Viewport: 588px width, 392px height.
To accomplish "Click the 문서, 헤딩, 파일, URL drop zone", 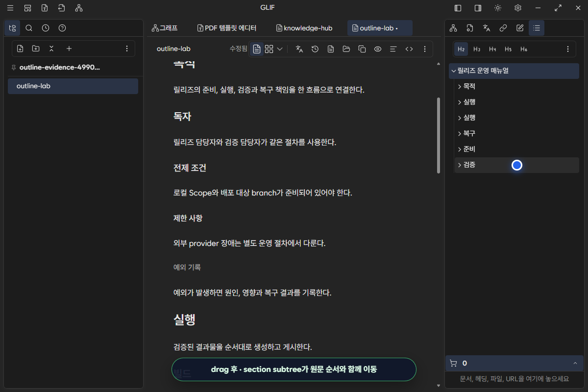I will 514,379.
